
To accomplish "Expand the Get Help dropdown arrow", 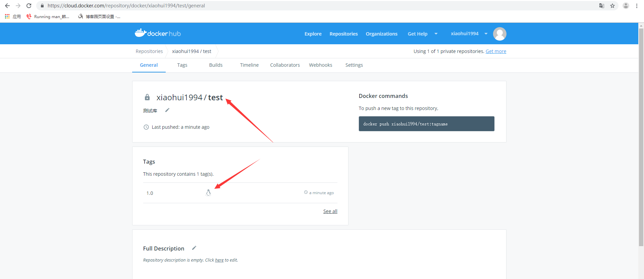I will (436, 34).
